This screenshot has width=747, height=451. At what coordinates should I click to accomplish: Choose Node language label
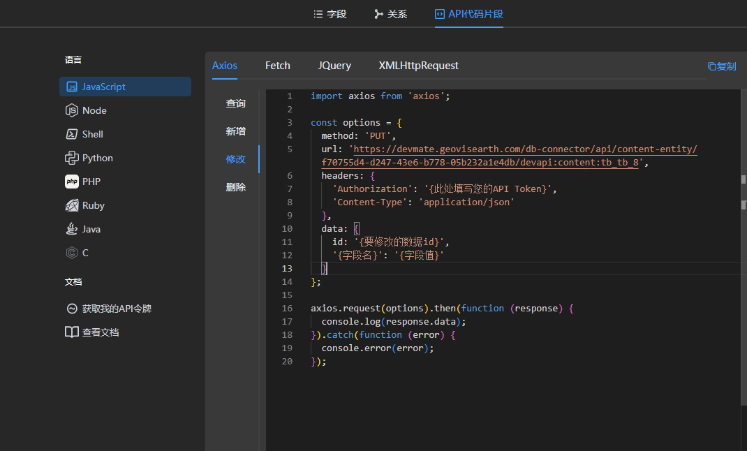pyautogui.click(x=94, y=110)
